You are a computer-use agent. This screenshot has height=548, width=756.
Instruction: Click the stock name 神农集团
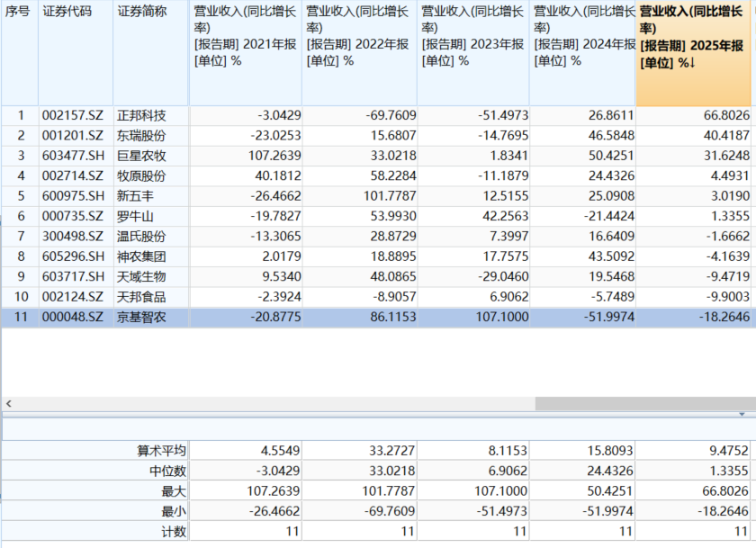point(141,256)
